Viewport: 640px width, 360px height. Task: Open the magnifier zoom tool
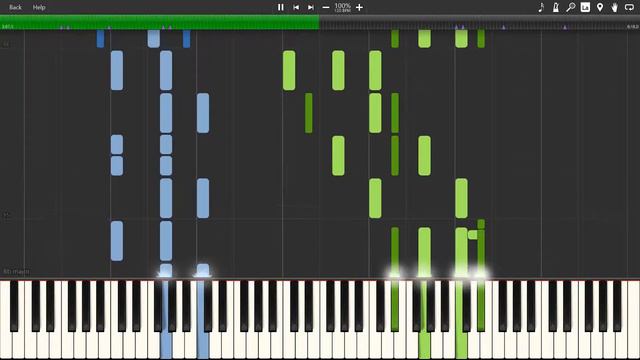(571, 7)
